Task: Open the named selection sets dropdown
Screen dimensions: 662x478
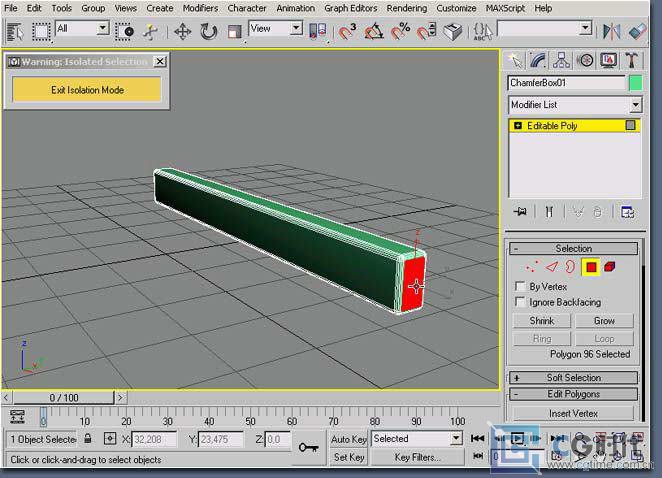Action: (x=585, y=28)
